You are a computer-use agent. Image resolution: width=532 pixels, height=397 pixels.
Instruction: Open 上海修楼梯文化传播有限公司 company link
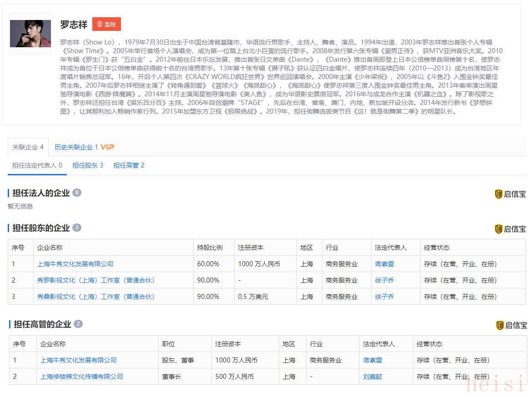coord(82,377)
